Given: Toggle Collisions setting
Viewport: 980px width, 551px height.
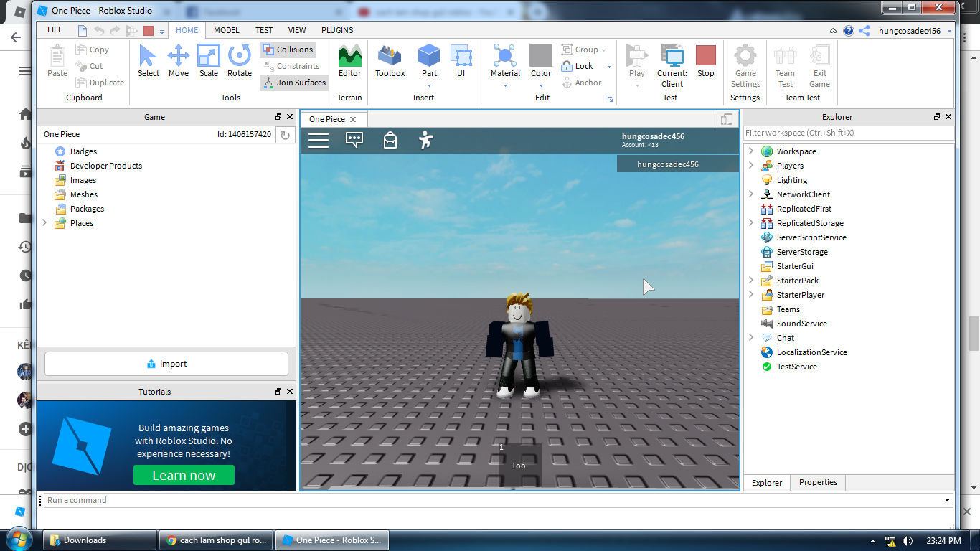Looking at the screenshot, I should [x=287, y=50].
